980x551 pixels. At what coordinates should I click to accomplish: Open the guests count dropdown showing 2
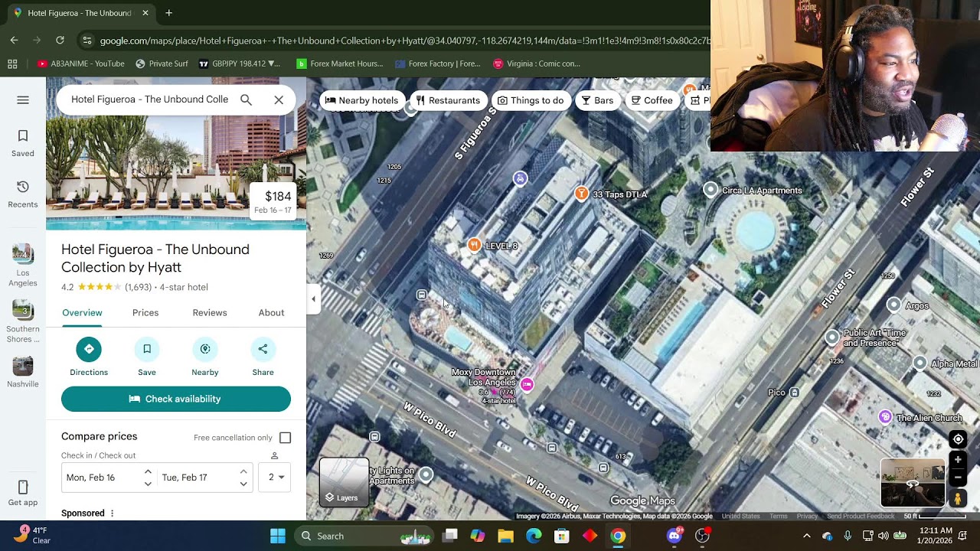[x=276, y=477]
